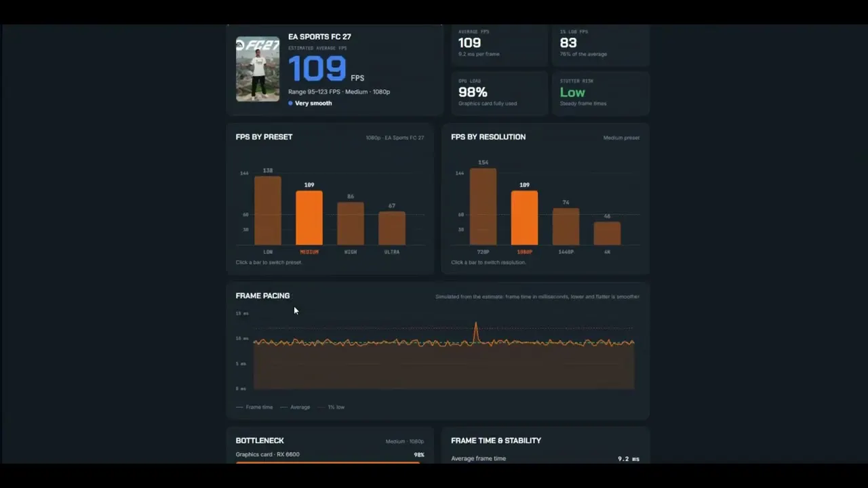
Task: Click "Graphics card · RX 6600" text
Action: [x=267, y=455]
